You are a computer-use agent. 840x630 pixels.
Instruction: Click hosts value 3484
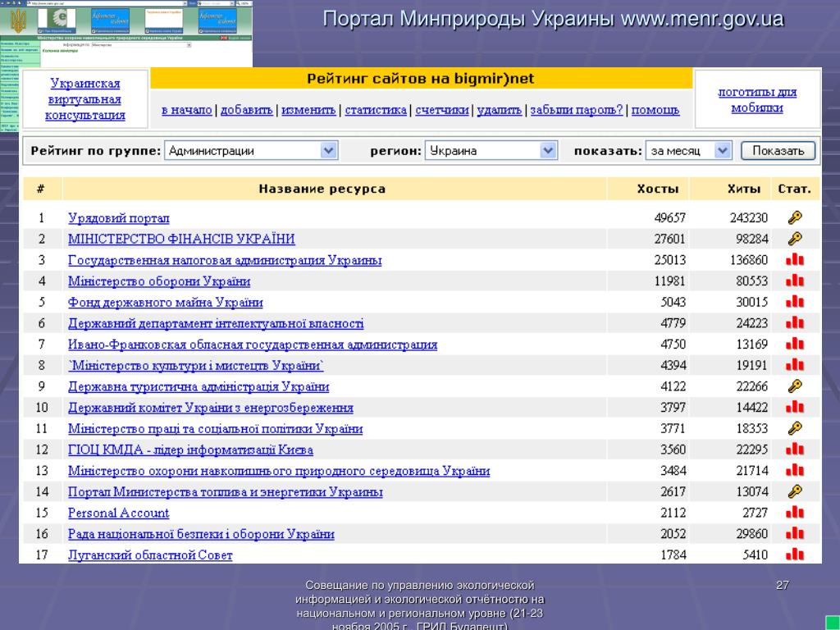673,471
